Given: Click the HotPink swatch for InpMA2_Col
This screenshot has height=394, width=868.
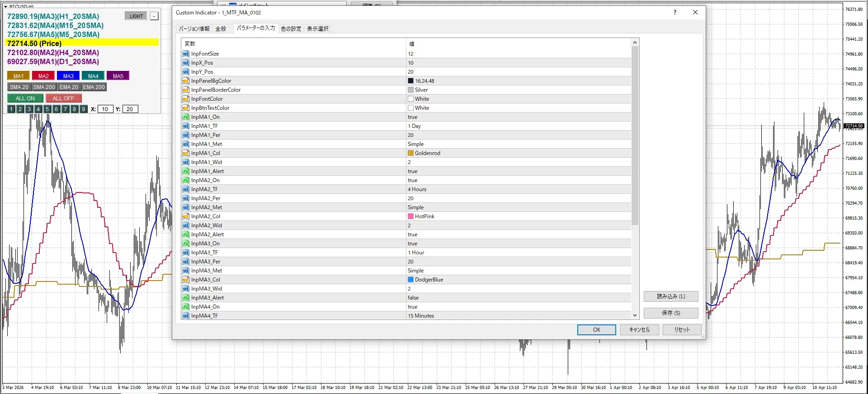Looking at the screenshot, I should click(x=410, y=216).
